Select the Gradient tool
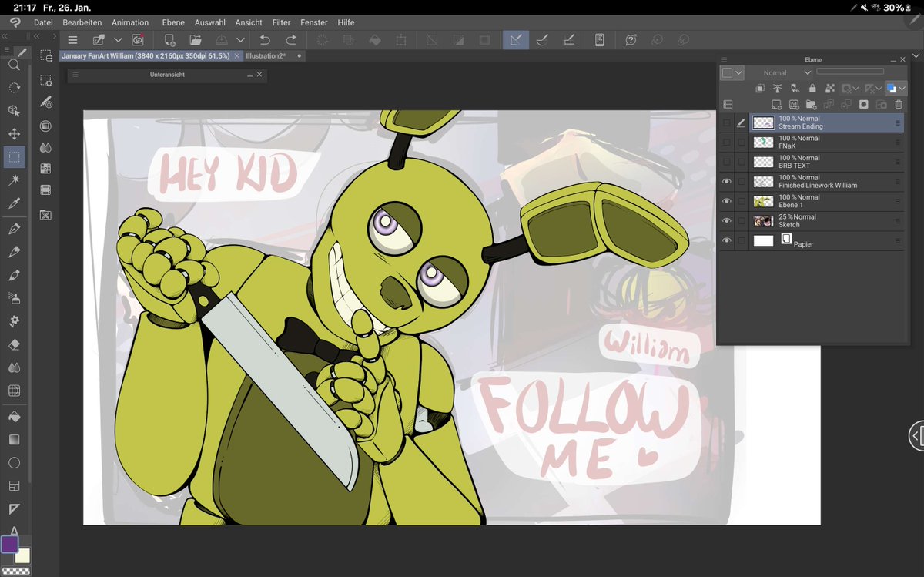Image resolution: width=924 pixels, height=577 pixels. [x=14, y=438]
